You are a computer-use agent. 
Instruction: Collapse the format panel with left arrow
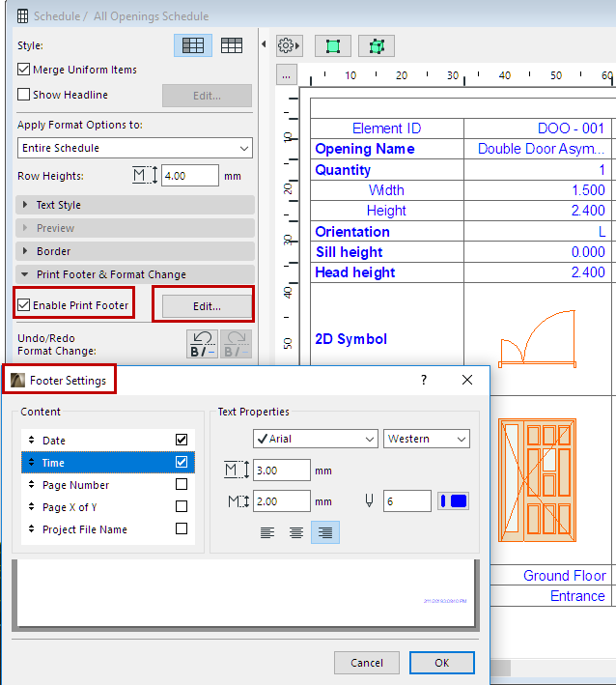[x=264, y=44]
